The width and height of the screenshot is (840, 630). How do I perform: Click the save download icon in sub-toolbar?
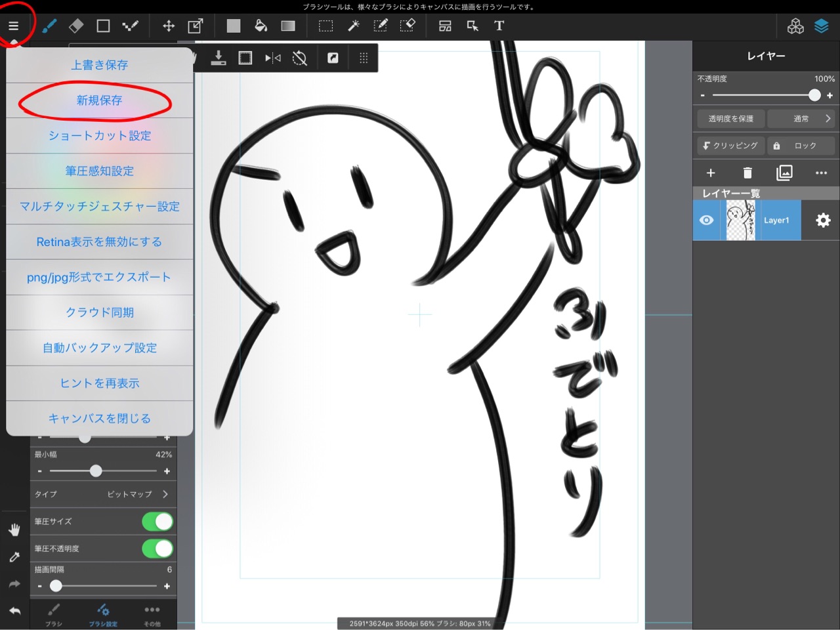click(x=219, y=58)
